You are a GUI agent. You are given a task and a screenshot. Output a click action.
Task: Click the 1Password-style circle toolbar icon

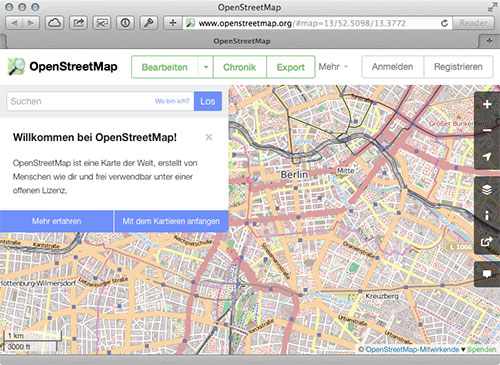[125, 23]
